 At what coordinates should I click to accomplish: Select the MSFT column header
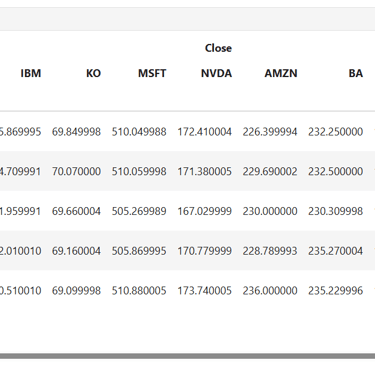(152, 73)
